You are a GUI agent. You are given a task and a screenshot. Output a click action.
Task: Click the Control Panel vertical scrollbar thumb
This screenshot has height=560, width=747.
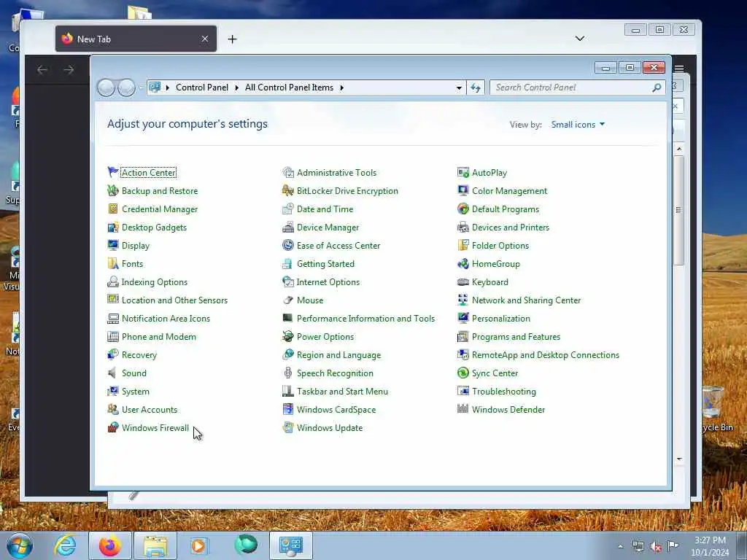coord(679,210)
